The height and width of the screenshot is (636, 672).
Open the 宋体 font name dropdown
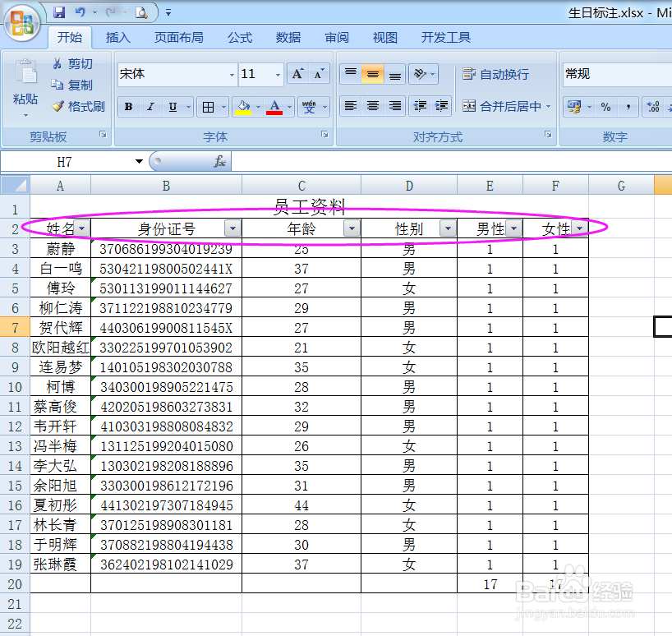(232, 75)
